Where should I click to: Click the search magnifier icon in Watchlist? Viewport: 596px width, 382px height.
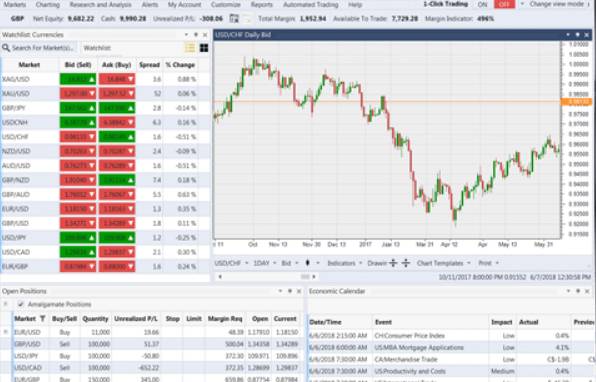click(x=6, y=48)
